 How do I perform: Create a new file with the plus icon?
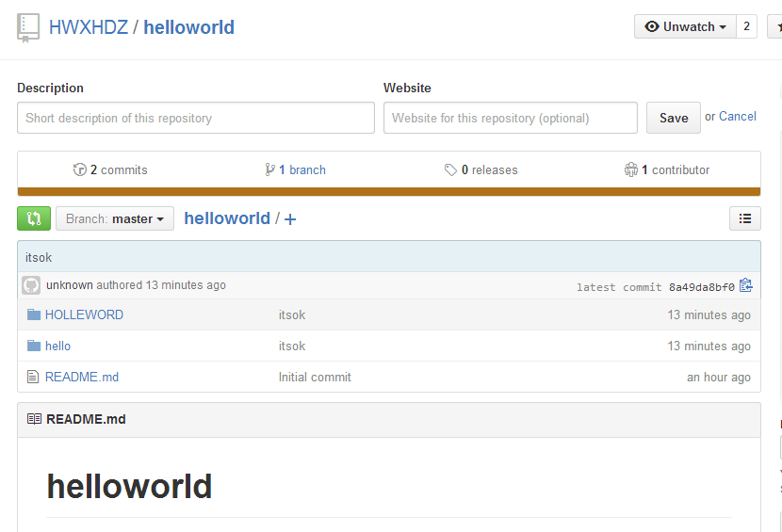click(290, 218)
